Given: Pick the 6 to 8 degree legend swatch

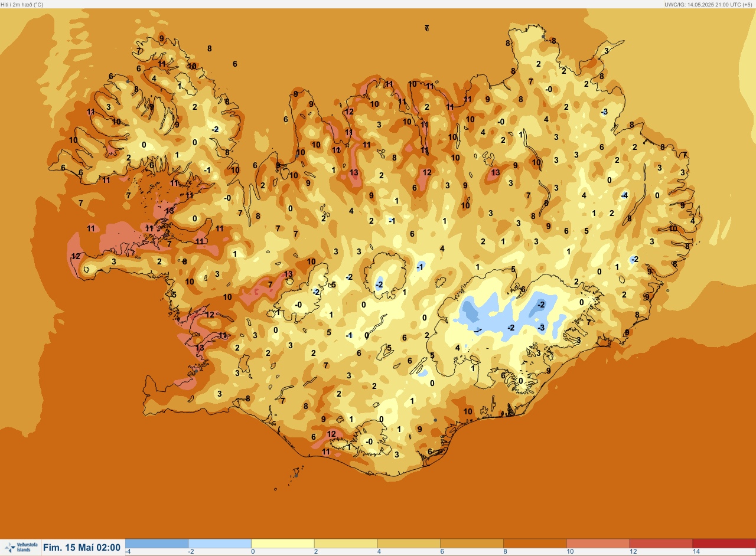Looking at the screenshot, I should click(472, 544).
